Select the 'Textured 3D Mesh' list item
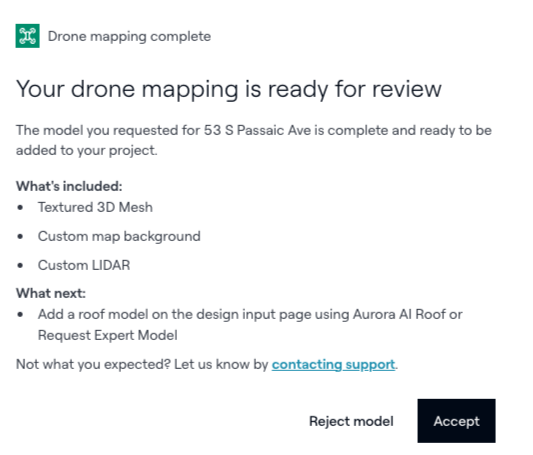The height and width of the screenshot is (455, 533). (95, 207)
